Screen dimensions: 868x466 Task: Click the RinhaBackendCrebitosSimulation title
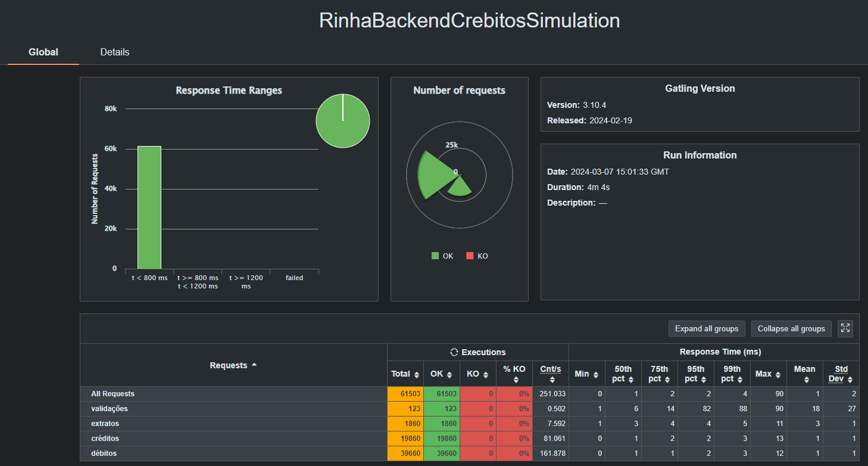(x=470, y=20)
